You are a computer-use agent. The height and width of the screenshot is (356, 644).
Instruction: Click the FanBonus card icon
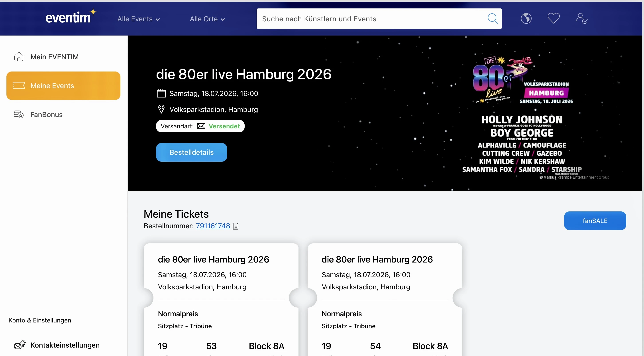19,114
